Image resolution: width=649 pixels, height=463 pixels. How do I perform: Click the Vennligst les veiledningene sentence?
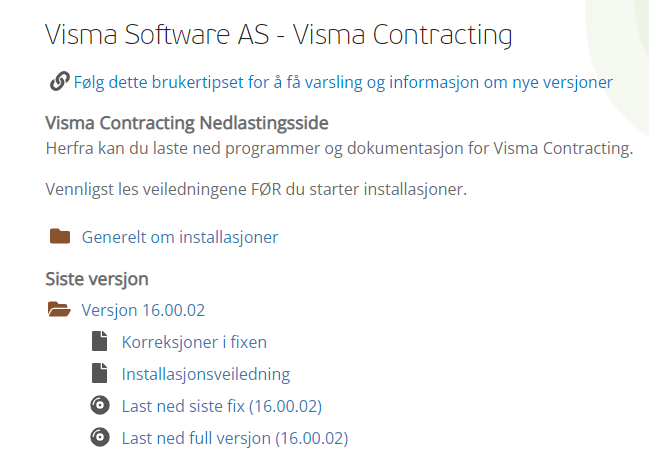[x=256, y=190]
